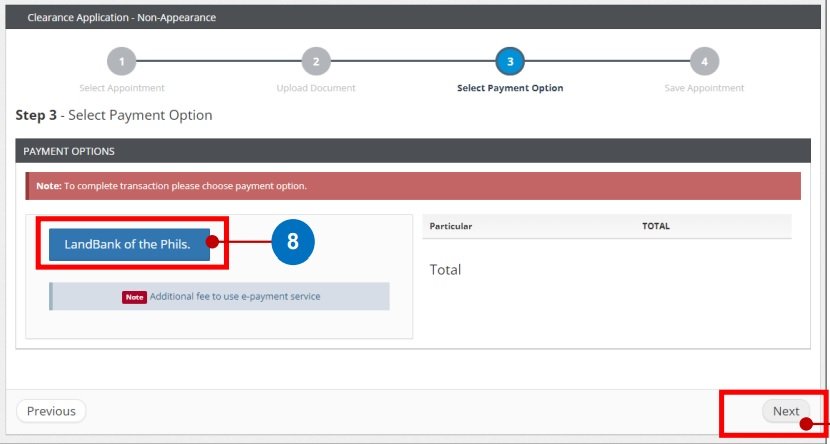This screenshot has width=830, height=444.
Task: Choose LandBank of the Phils. payment option
Action: pos(129,244)
